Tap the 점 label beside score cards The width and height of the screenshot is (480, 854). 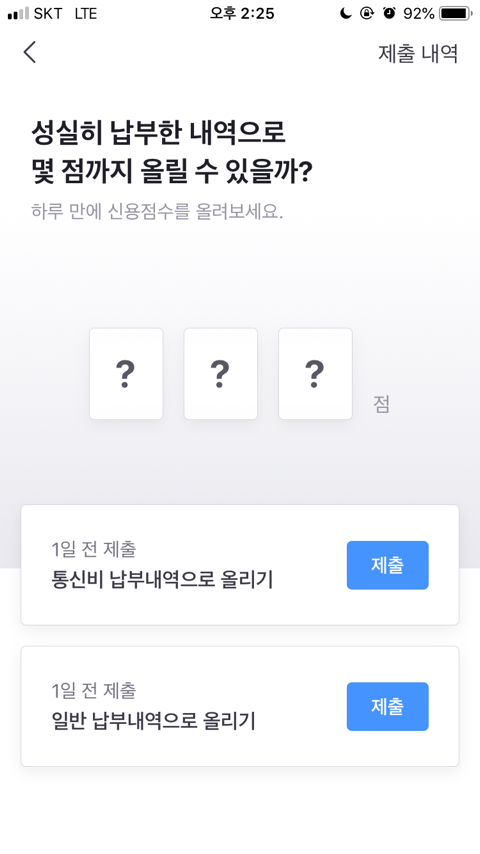tap(381, 404)
